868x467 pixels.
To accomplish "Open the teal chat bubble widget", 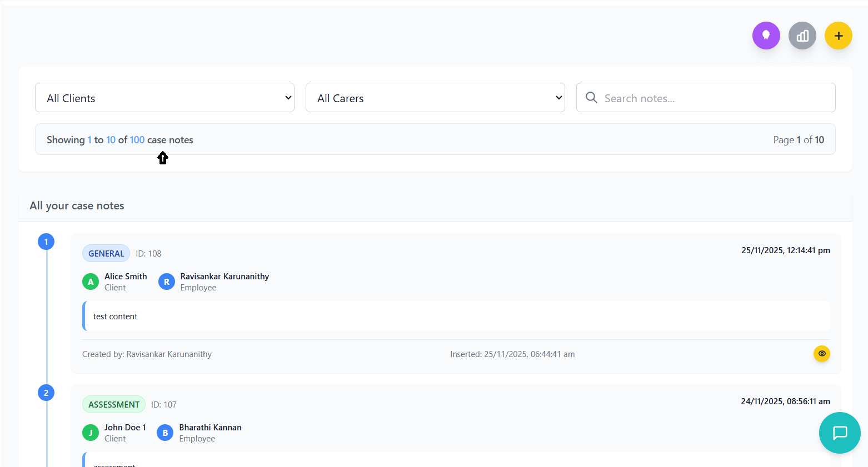I will pyautogui.click(x=839, y=433).
